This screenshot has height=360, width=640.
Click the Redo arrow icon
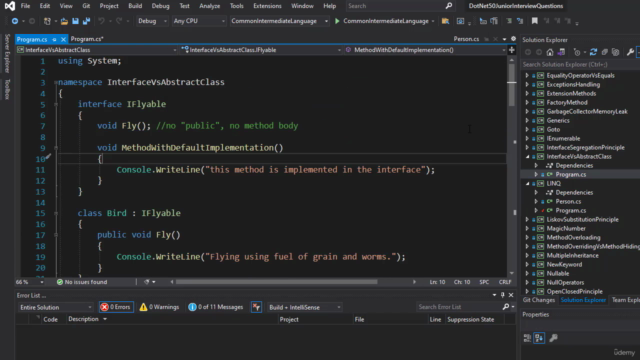click(x=119, y=21)
